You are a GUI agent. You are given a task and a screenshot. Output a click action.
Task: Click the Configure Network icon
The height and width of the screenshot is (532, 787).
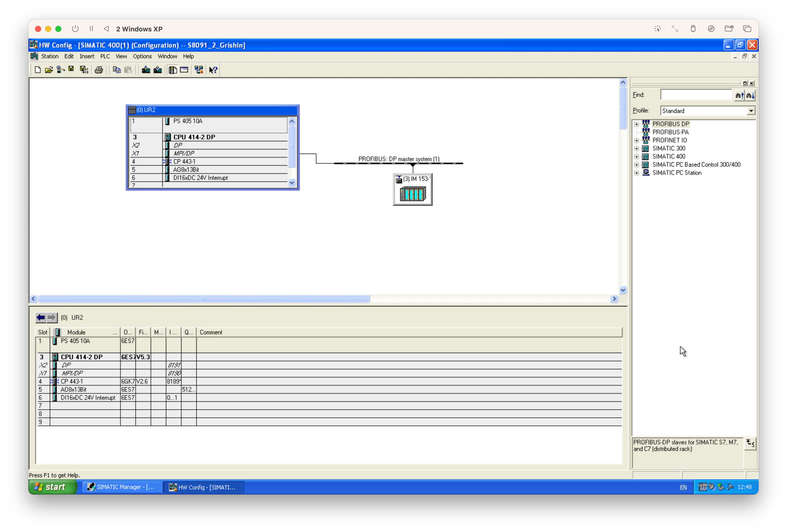click(199, 70)
